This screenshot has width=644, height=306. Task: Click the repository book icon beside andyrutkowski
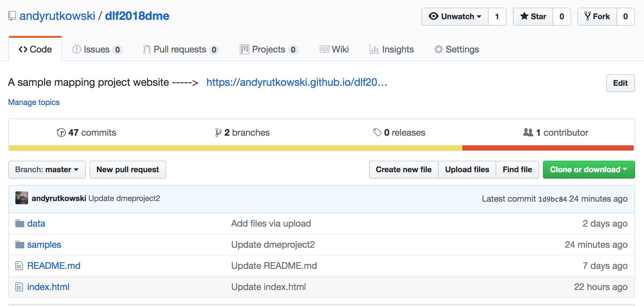[x=12, y=16]
